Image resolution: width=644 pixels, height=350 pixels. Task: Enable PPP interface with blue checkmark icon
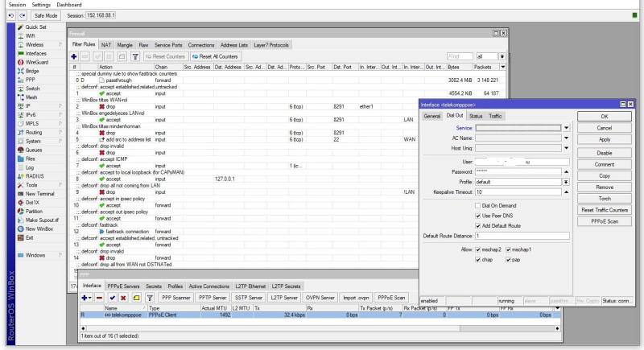click(112, 298)
